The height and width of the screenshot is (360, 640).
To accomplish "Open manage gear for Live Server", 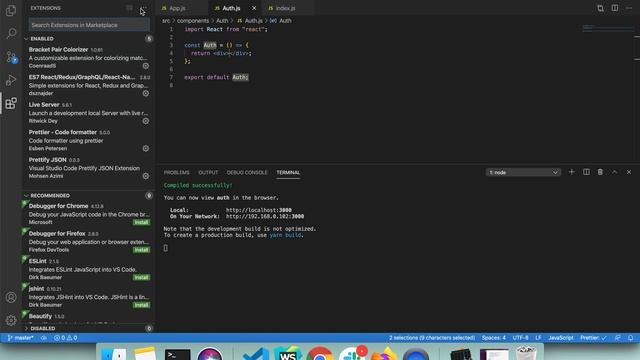I will 146,121.
